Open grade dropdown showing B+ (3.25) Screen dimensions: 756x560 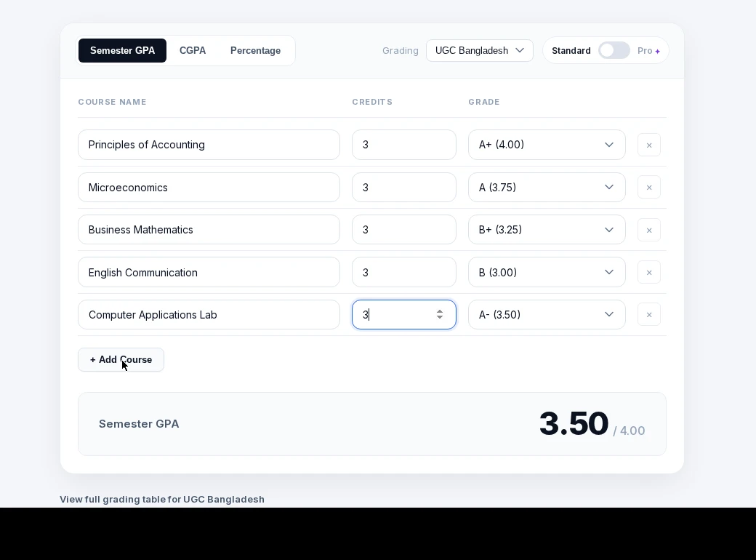547,230
